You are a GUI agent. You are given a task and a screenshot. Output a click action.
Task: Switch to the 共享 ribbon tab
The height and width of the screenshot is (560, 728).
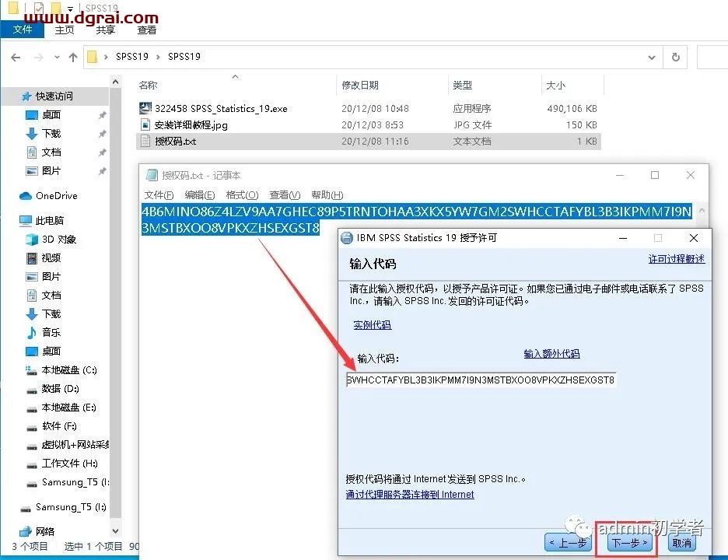(x=106, y=30)
